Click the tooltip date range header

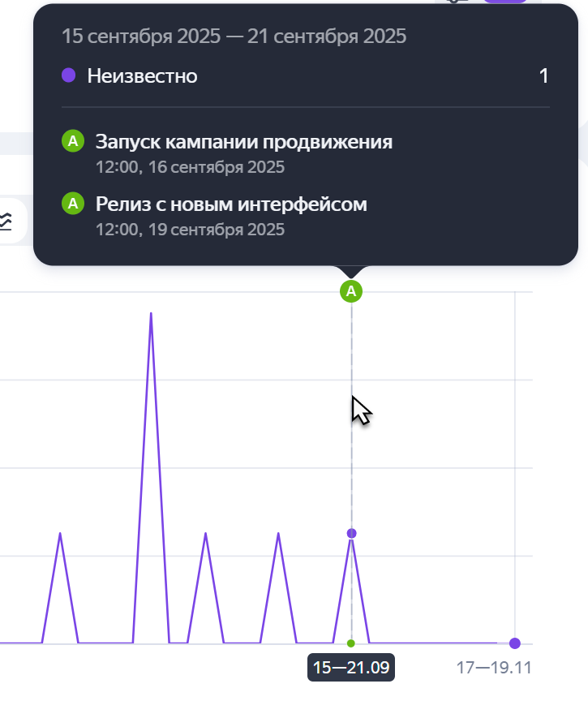click(x=234, y=36)
